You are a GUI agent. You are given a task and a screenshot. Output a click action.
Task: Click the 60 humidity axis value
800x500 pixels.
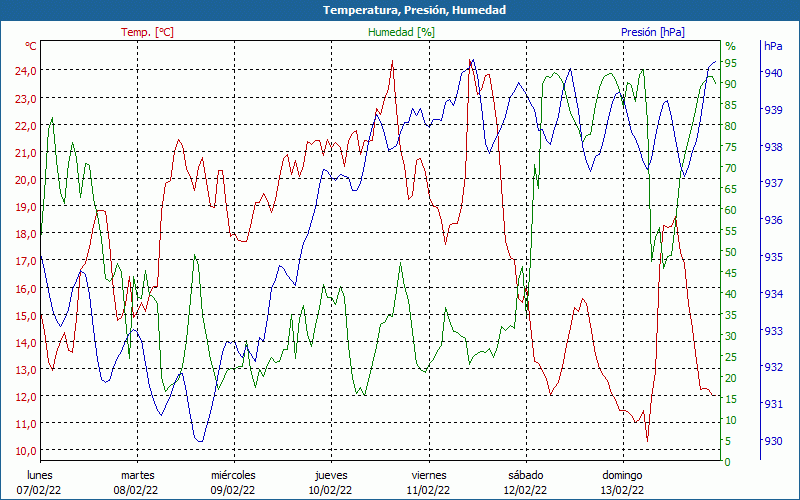coord(731,210)
